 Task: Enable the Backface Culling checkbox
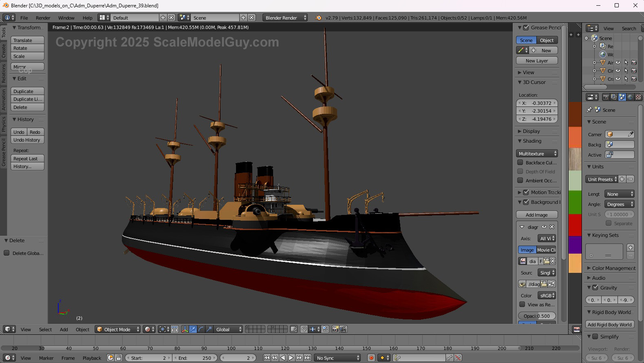click(x=520, y=163)
